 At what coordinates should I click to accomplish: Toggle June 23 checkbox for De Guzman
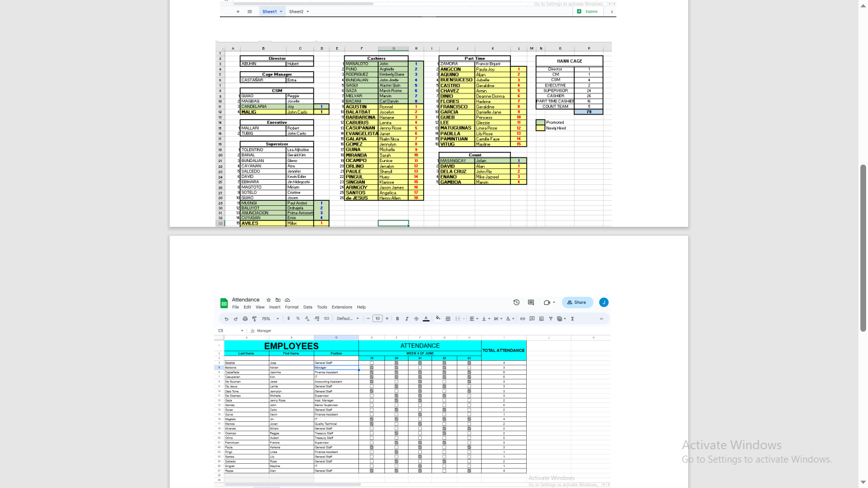pos(469,382)
